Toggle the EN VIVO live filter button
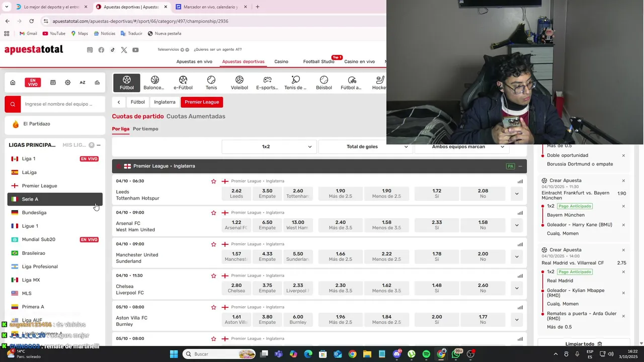The height and width of the screenshot is (362, 644). tap(33, 82)
